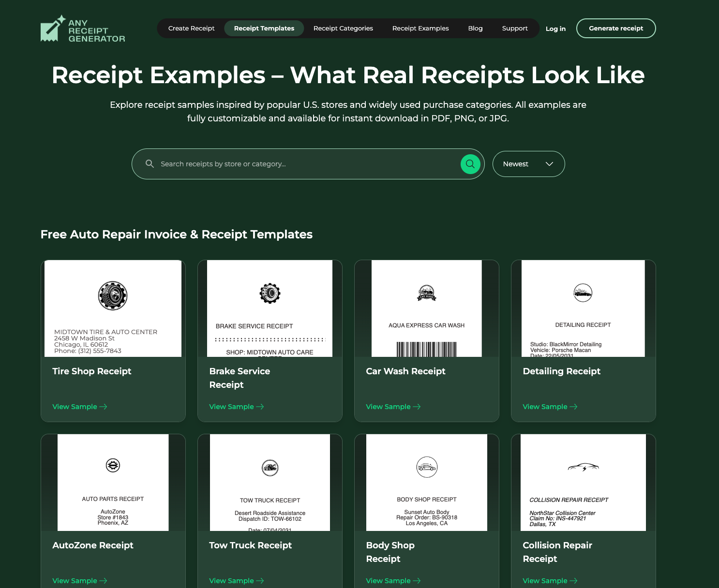
Task: View Sample for AutoZone Receipt
Action: 80,581
